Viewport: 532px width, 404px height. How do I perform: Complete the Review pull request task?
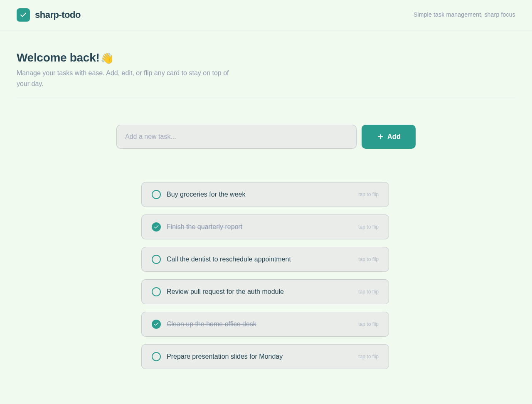click(156, 292)
